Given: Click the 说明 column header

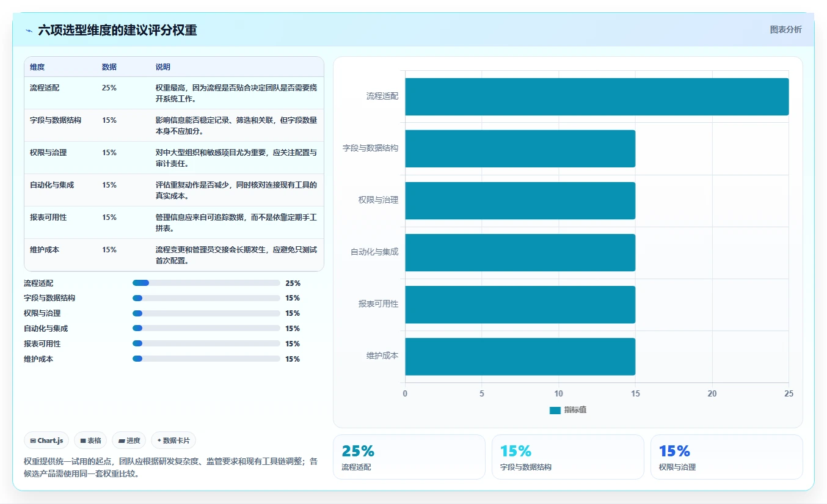Looking at the screenshot, I should click(163, 67).
